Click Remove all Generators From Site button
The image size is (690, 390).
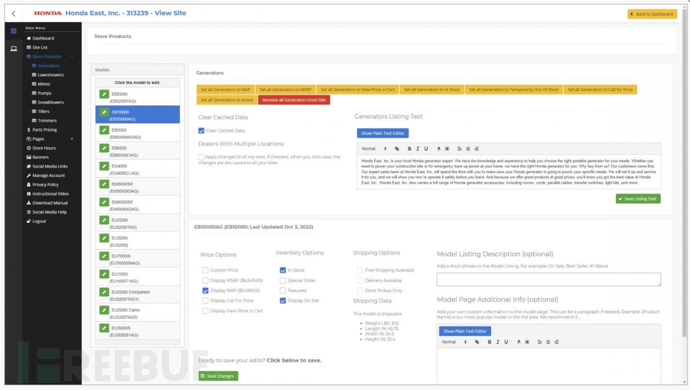coord(294,100)
